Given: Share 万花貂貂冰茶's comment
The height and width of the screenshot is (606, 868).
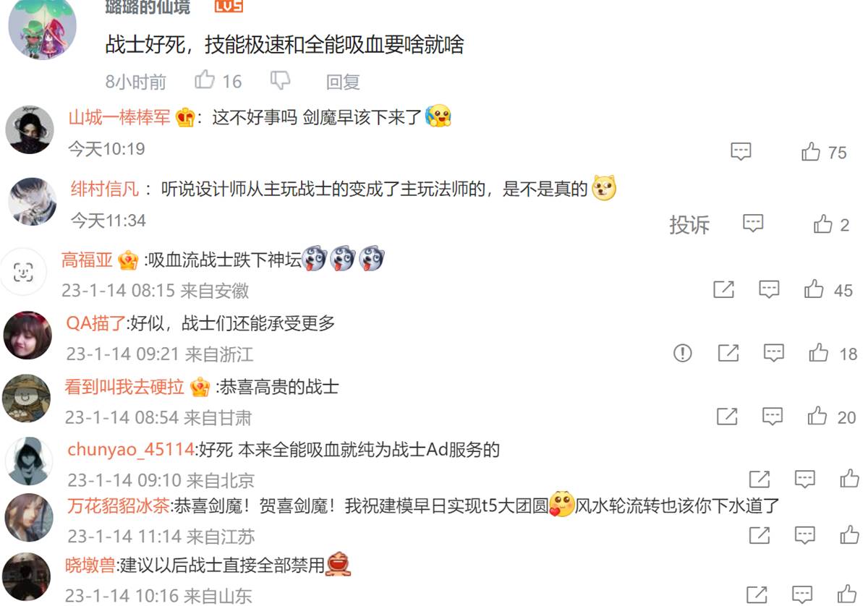Looking at the screenshot, I should pyautogui.click(x=759, y=536).
